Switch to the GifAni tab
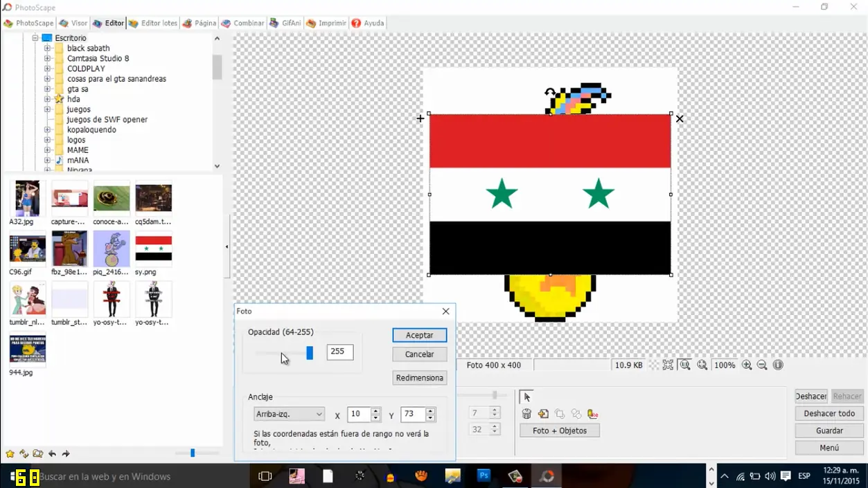The image size is (868, 488). [x=285, y=23]
